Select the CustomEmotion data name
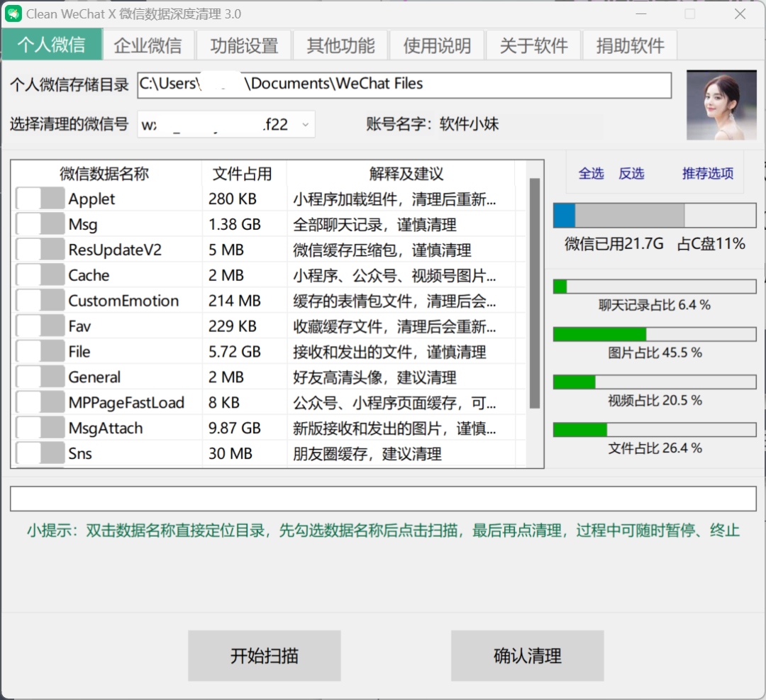 123,301
